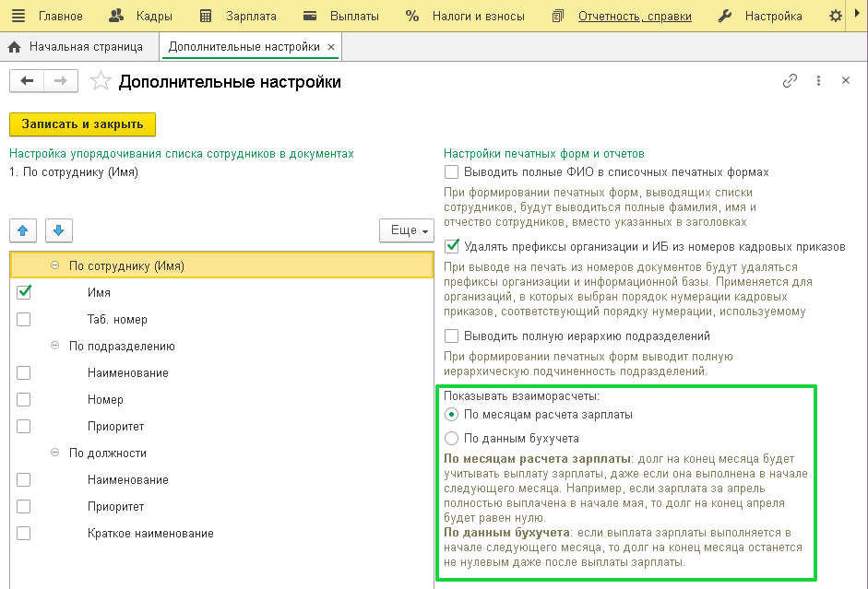
Task: Toggle Удалять префиксы организации и ИБ checkbox
Action: [x=452, y=246]
